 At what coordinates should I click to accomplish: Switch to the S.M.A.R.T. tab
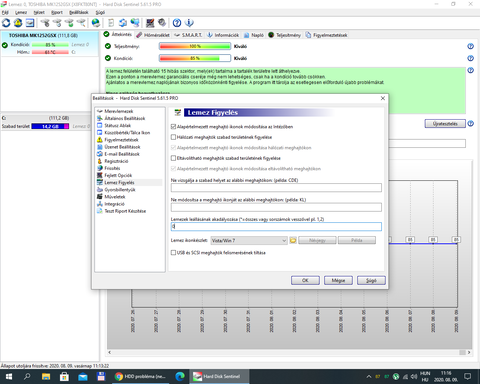(x=188, y=35)
